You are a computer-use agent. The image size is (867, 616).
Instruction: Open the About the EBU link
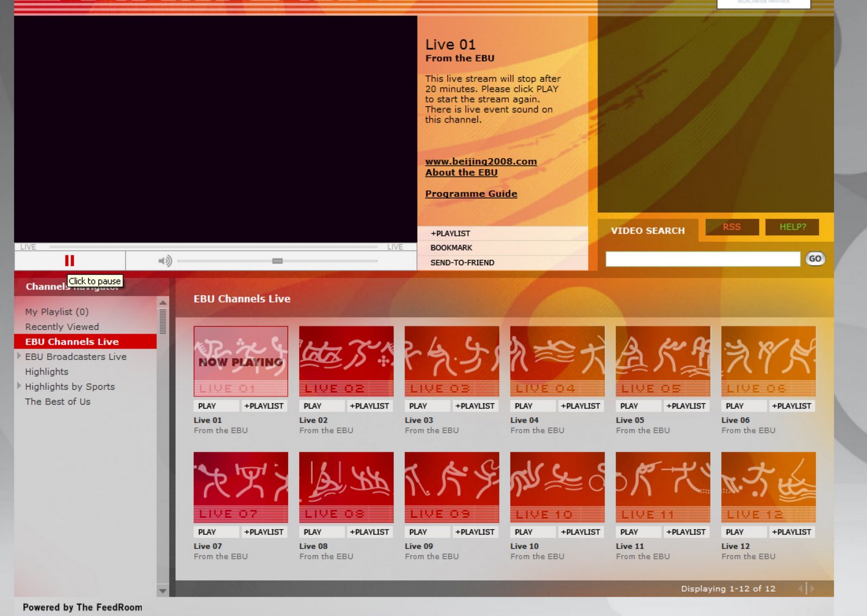(x=461, y=172)
